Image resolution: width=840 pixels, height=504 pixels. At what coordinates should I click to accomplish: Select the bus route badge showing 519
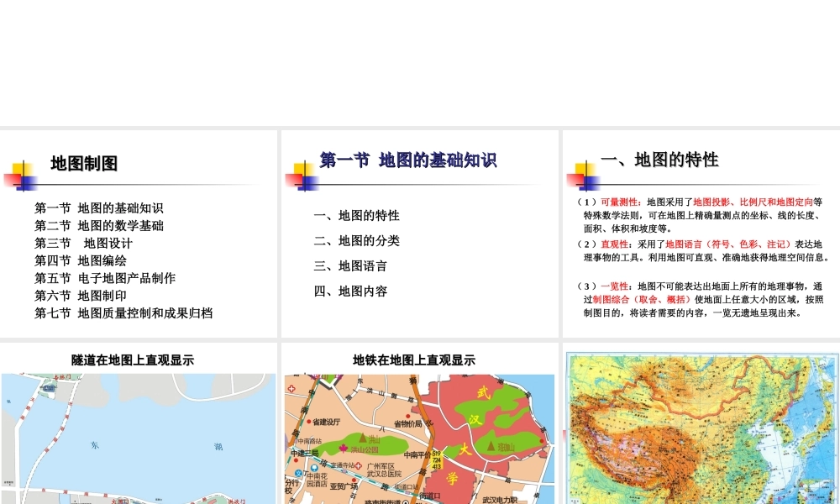pos(436,454)
